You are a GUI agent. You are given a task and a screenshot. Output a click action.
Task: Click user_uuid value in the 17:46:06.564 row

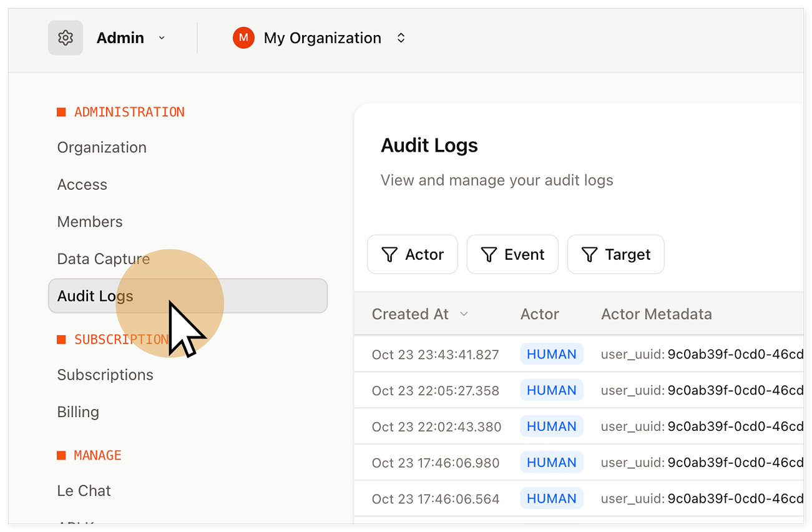click(x=735, y=500)
